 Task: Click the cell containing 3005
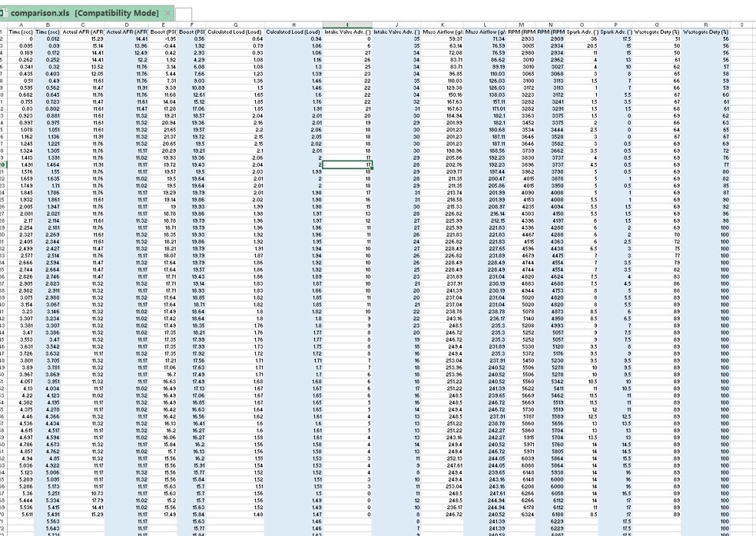pyautogui.click(x=521, y=46)
